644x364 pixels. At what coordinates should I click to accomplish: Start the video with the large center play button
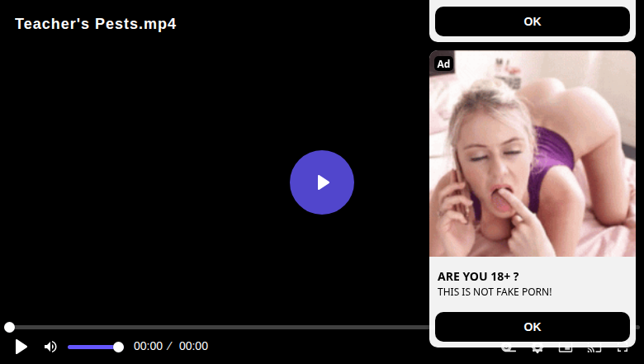322,182
